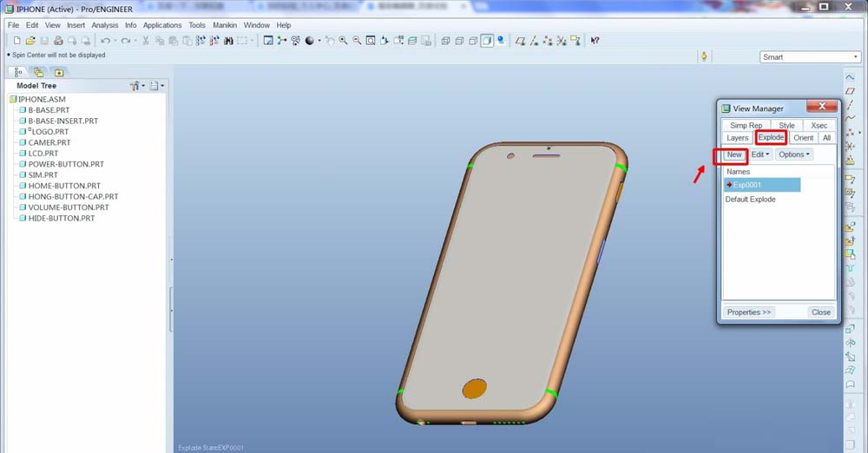Select B-BASE.PRT in the model tree
This screenshot has height=453, width=868.
[44, 109]
